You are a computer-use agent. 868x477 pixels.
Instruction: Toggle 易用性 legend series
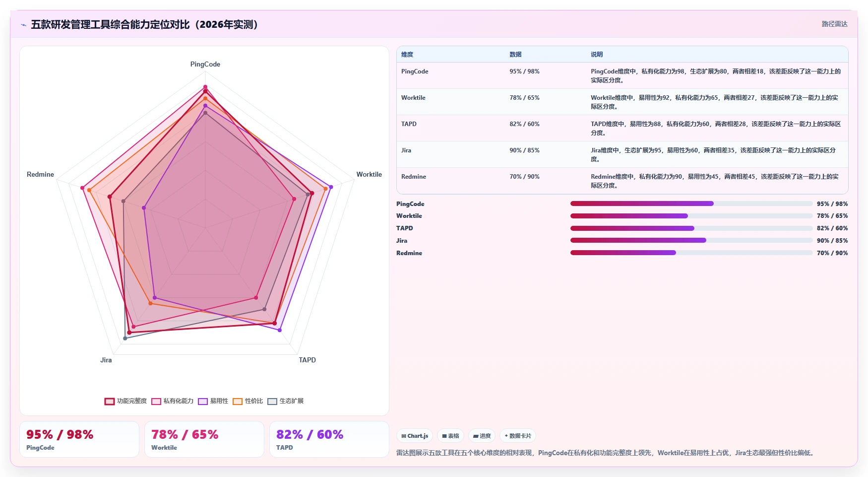[213, 401]
